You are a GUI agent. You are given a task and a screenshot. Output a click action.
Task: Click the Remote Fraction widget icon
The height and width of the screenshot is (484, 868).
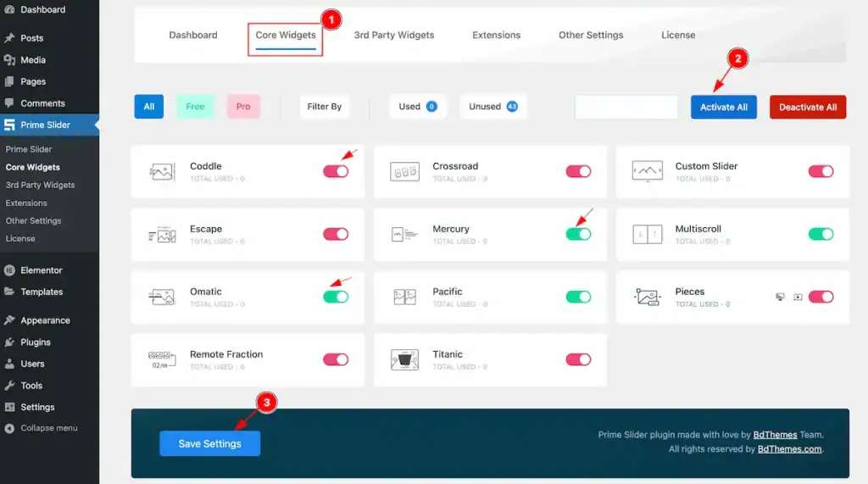162,360
